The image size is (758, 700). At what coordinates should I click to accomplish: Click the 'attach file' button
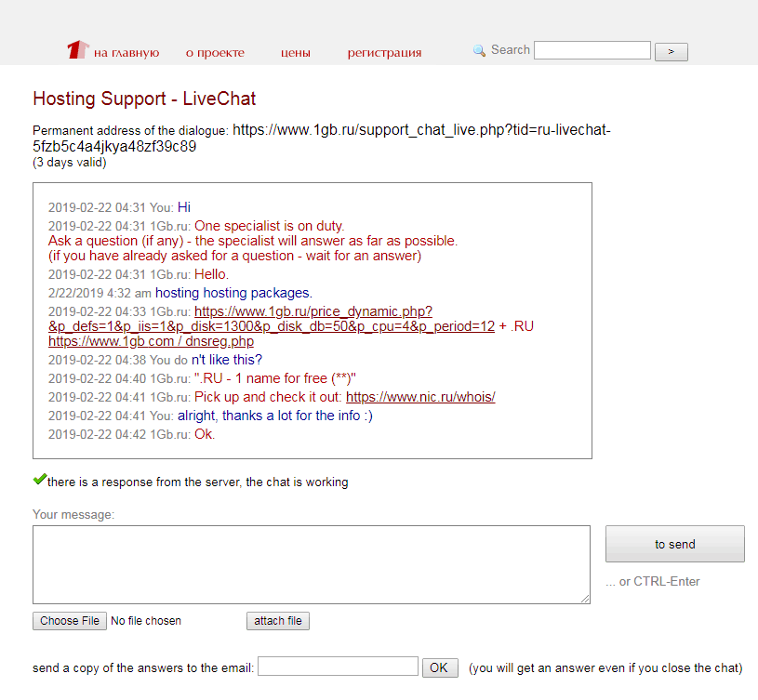[278, 621]
